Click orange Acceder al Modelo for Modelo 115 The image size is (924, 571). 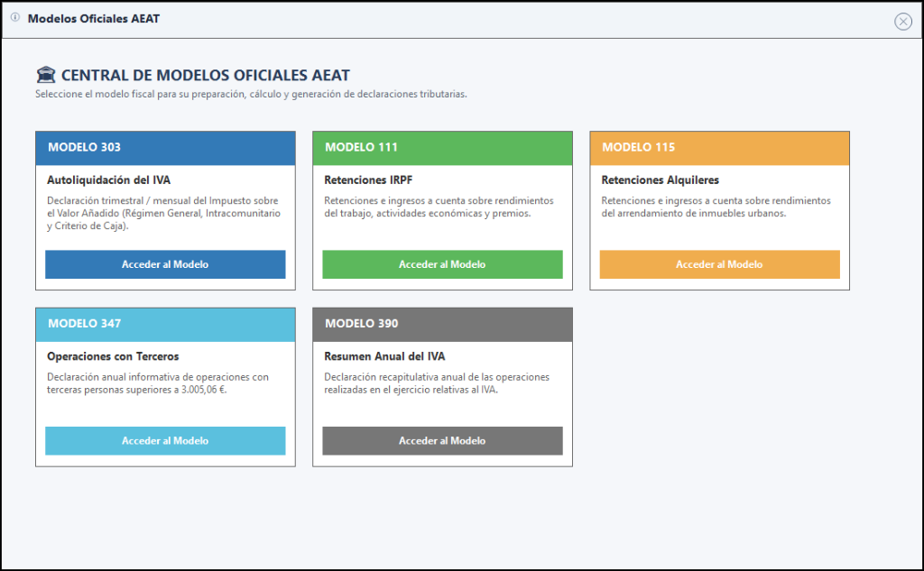pyautogui.click(x=719, y=264)
